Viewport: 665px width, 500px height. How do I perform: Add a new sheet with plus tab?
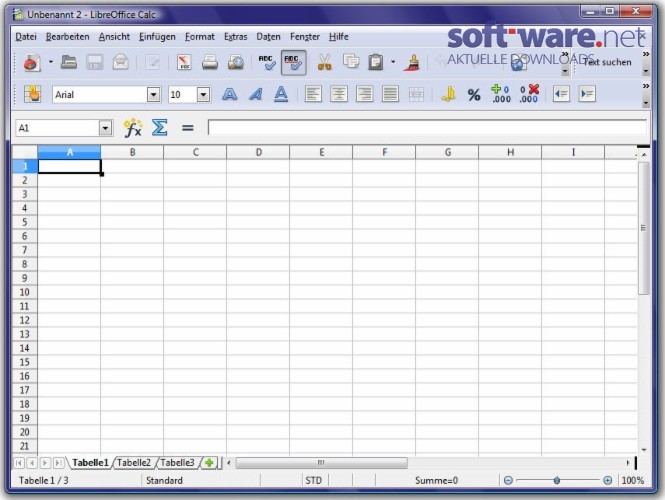click(x=209, y=462)
